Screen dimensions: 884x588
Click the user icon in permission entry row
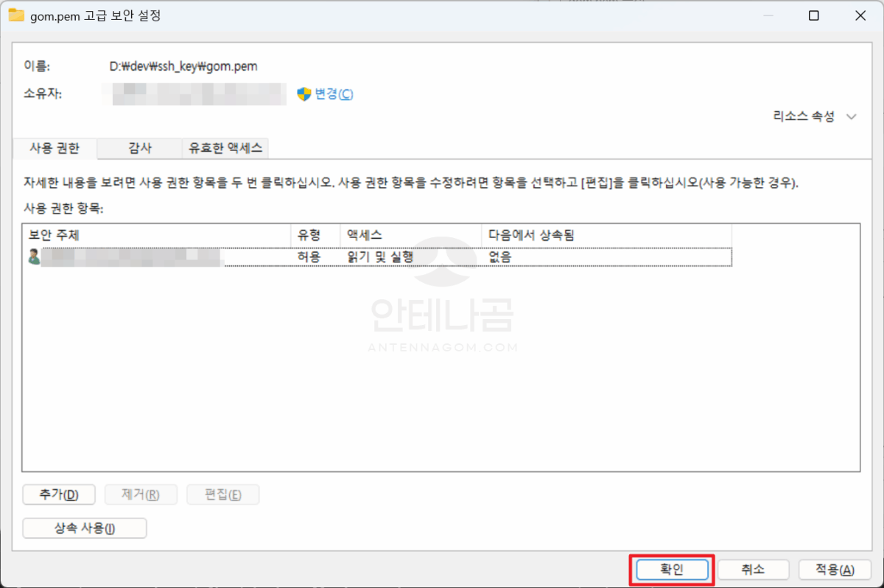coord(34,257)
